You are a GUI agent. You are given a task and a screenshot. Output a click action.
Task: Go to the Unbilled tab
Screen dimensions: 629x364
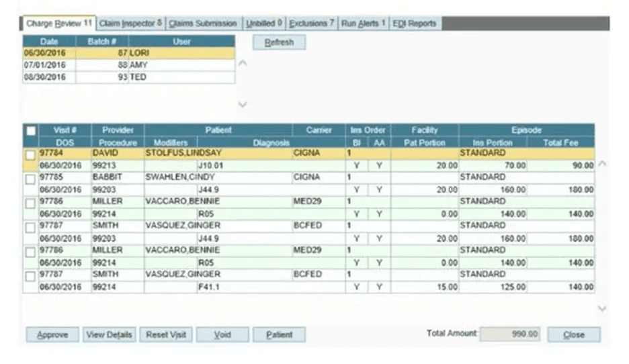263,24
